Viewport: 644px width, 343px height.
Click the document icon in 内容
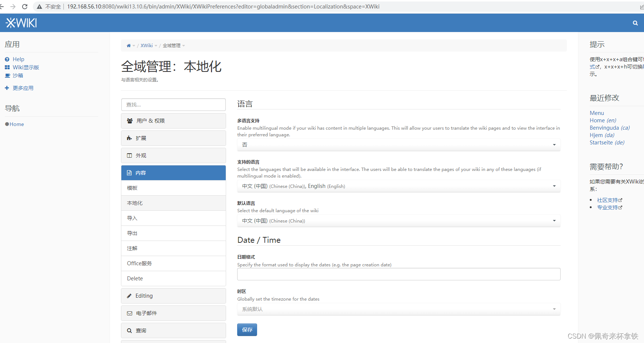click(x=129, y=173)
